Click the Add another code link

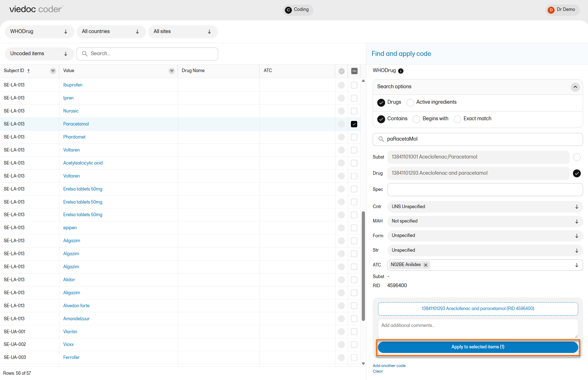tap(389, 366)
